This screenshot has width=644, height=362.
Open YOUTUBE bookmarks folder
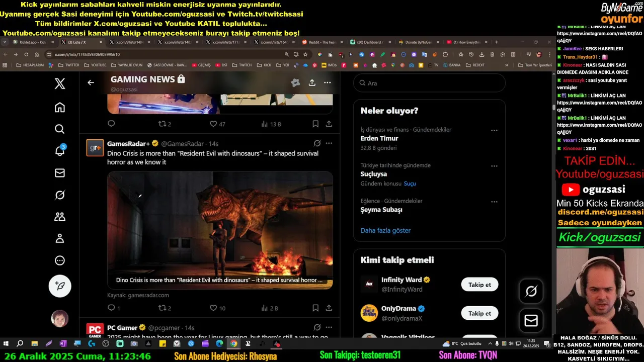[x=95, y=65]
